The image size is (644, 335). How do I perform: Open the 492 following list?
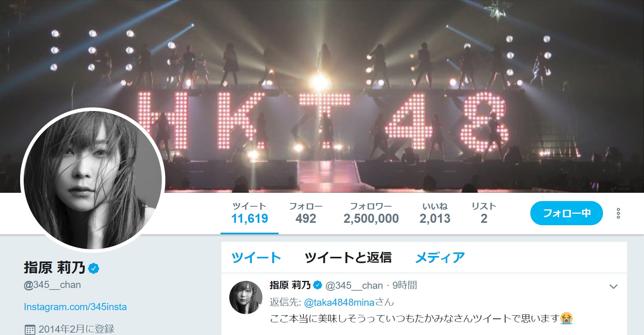306,213
